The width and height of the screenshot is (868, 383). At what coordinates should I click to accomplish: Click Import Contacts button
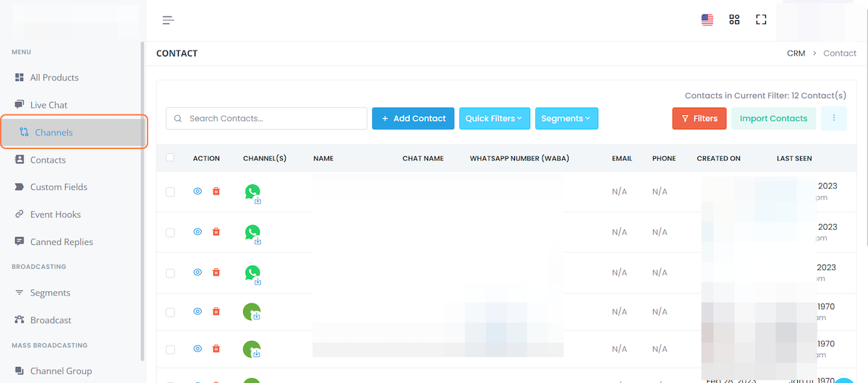[x=773, y=119]
